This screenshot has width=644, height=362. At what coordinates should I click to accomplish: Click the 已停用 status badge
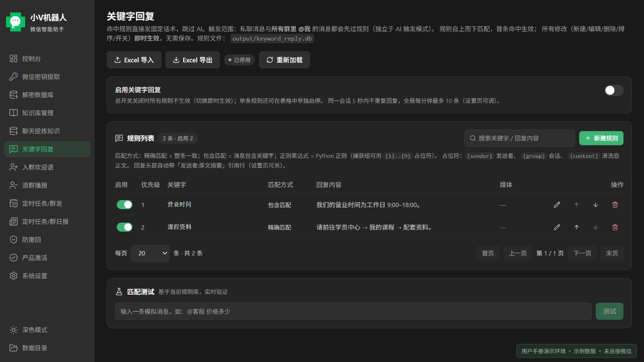coord(239,60)
